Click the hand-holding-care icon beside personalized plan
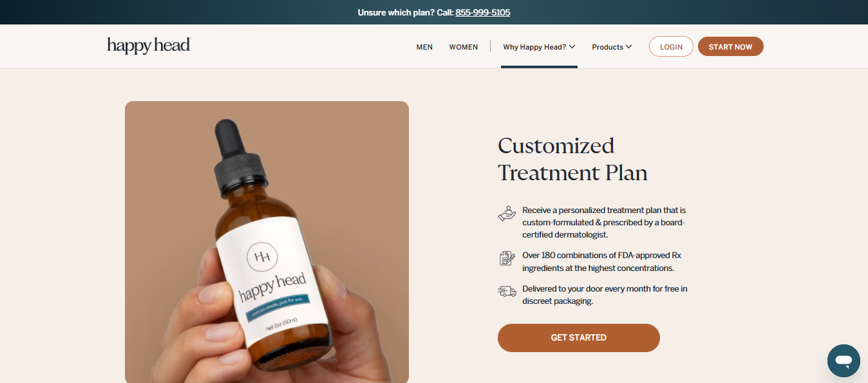 tap(507, 214)
